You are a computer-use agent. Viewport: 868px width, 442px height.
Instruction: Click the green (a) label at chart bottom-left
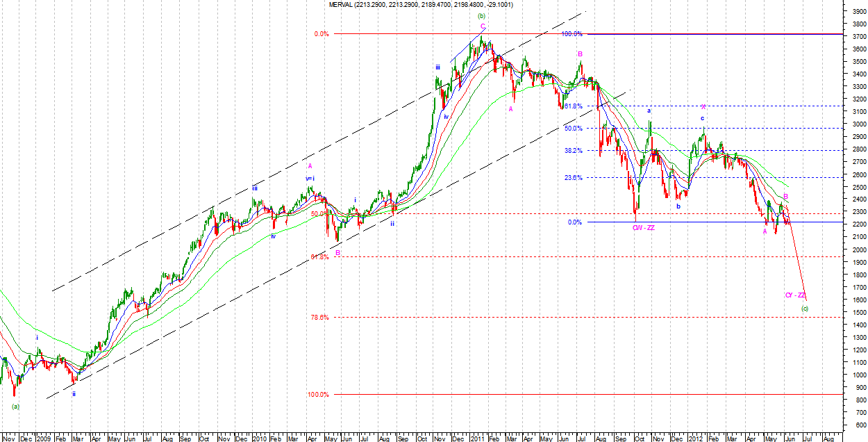15,407
